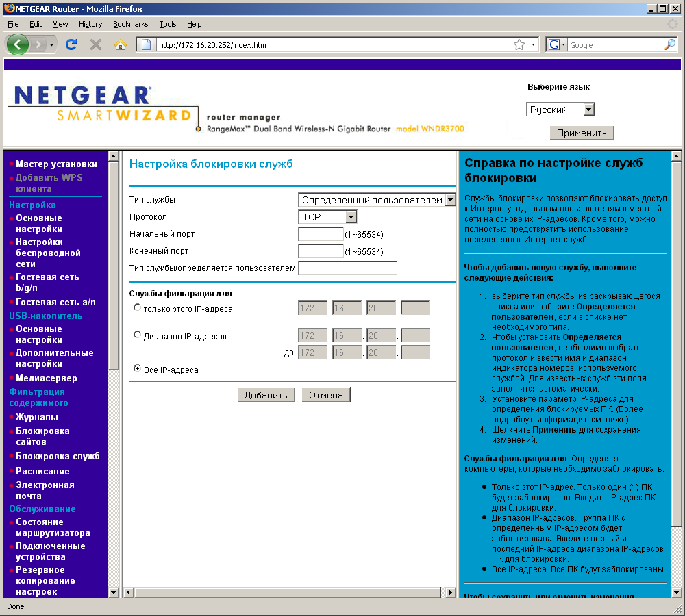Open Настройки беспроводной сети link
The height and width of the screenshot is (616, 685).
(x=48, y=253)
